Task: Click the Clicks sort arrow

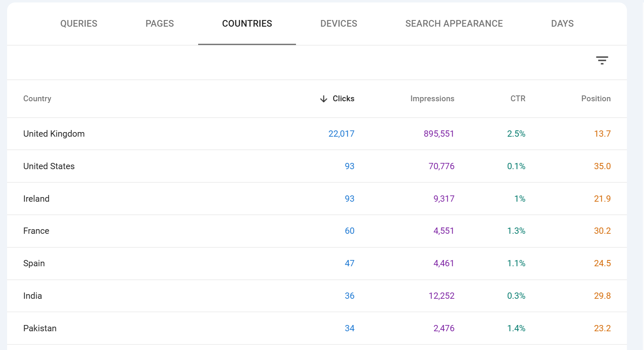Action: click(x=323, y=99)
